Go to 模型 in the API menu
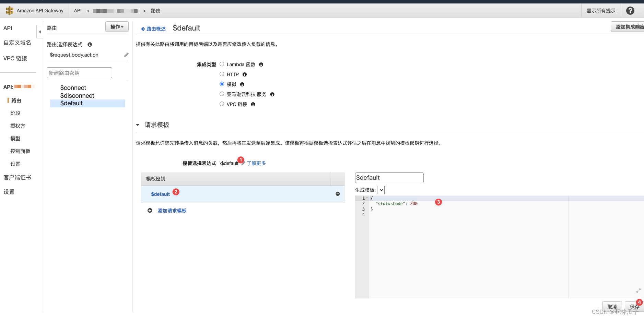The image size is (644, 318). tap(15, 139)
